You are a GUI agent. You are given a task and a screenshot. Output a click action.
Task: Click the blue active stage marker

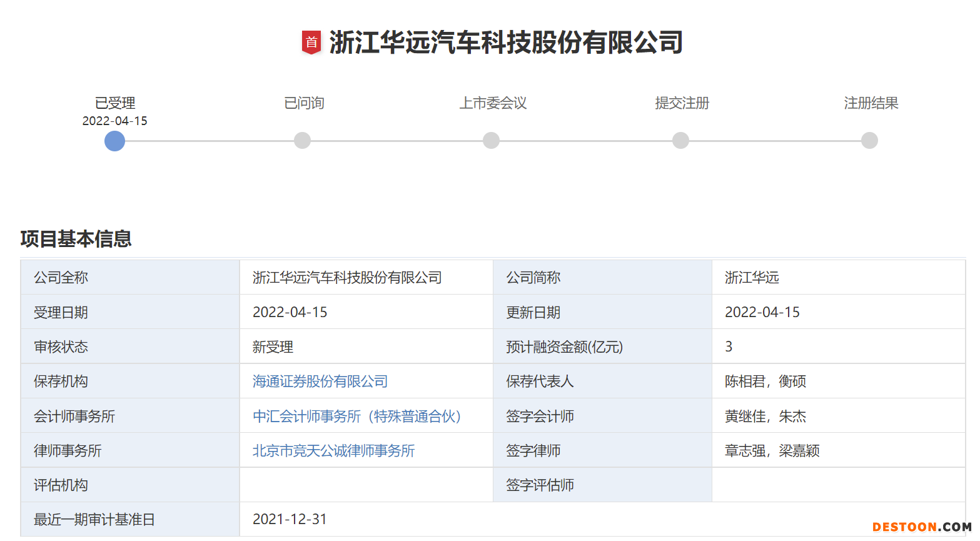pos(114,141)
